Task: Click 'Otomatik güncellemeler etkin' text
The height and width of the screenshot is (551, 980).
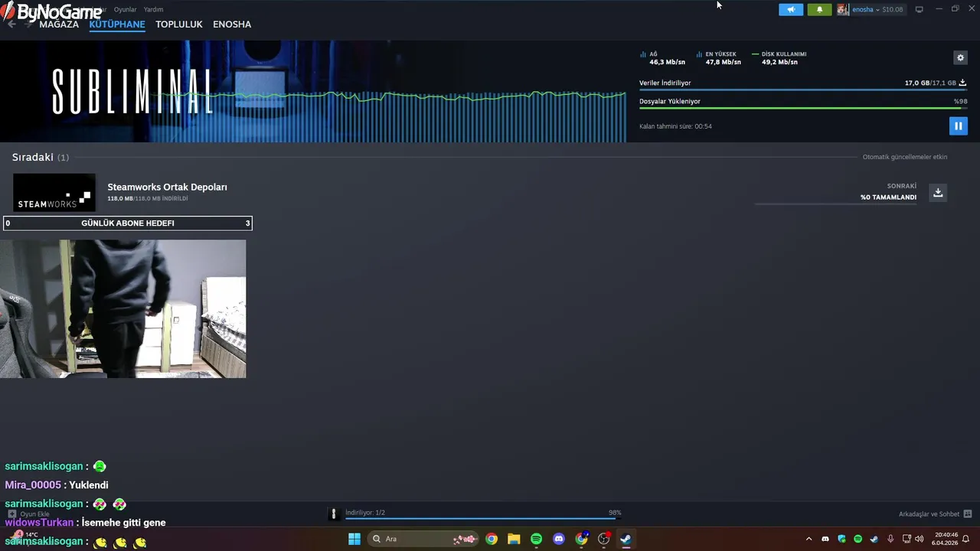Action: click(905, 157)
